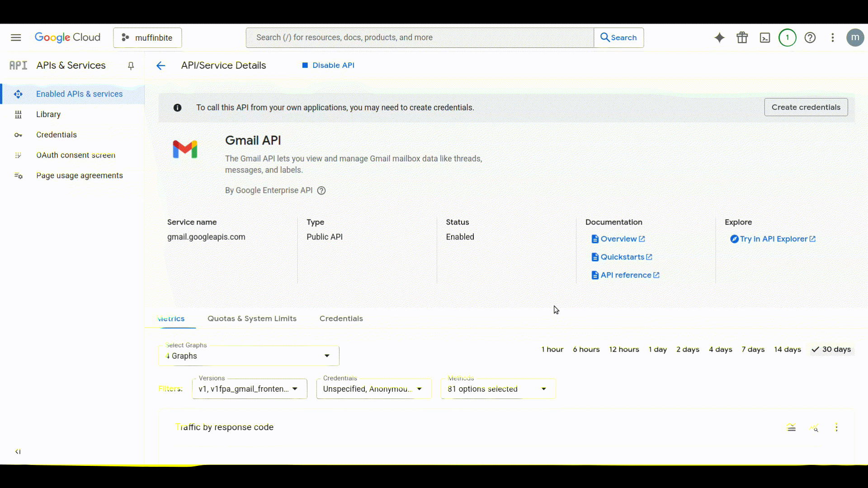Go back using the arrow icon
The width and height of the screenshot is (868, 488).
tap(160, 66)
